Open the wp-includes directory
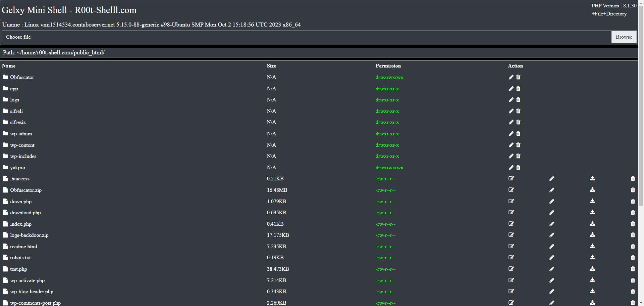Image resolution: width=644 pixels, height=306 pixels. point(23,156)
